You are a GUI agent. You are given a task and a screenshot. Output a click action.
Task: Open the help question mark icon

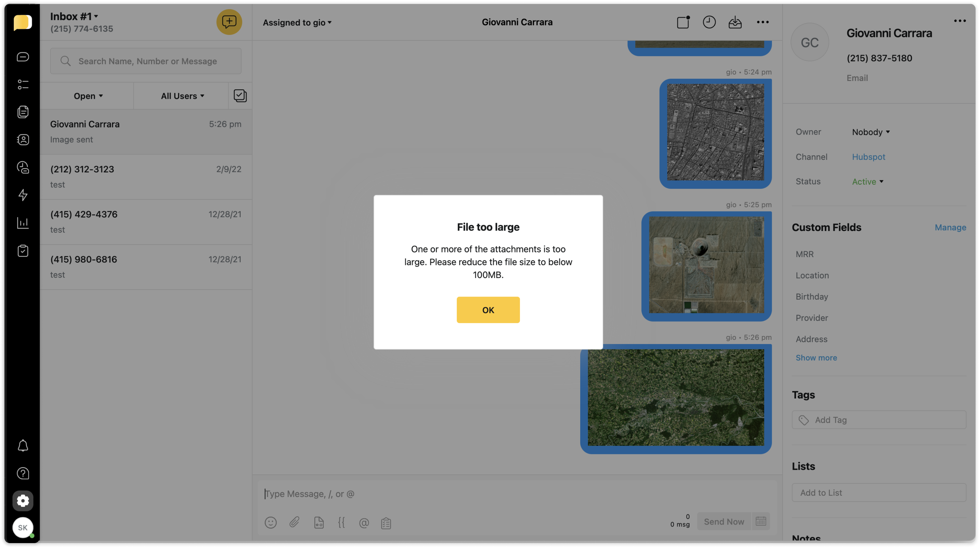[x=23, y=473]
